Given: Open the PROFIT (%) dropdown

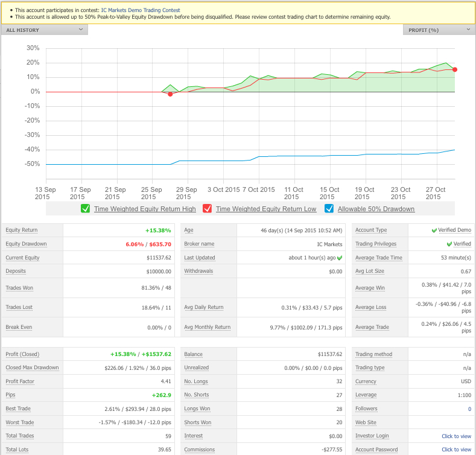Looking at the screenshot, I should pos(439,30).
